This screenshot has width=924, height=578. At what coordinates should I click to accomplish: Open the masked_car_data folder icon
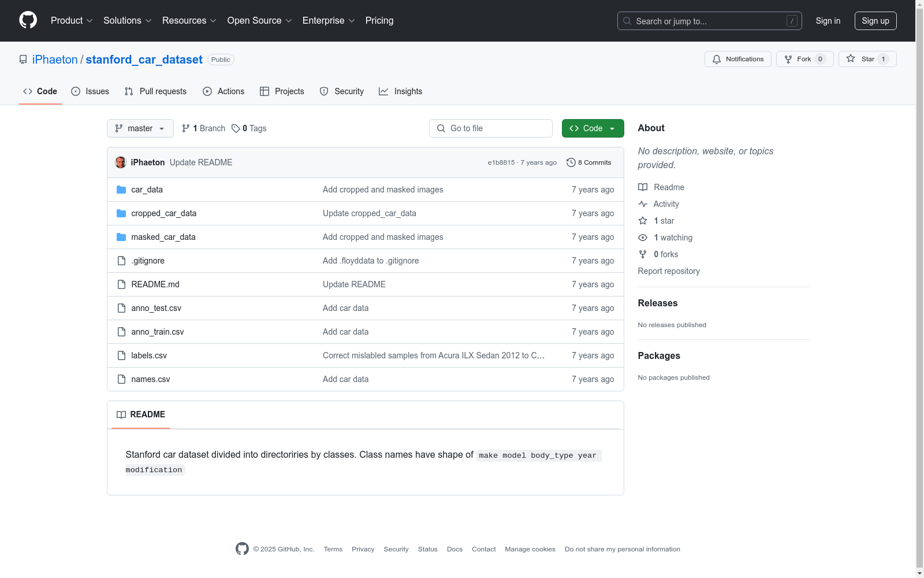pos(121,237)
